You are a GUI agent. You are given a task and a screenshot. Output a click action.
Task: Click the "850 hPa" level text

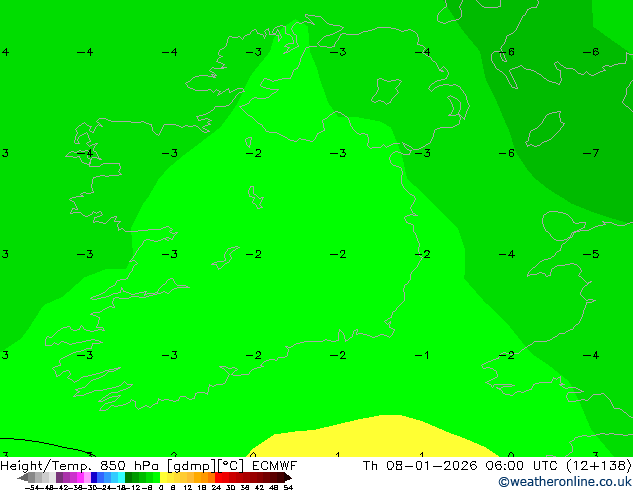point(131,466)
